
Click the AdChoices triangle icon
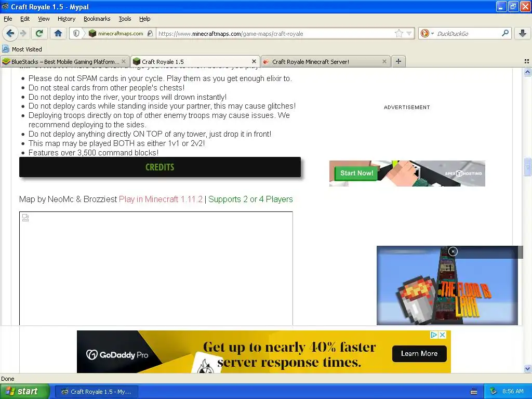point(434,335)
